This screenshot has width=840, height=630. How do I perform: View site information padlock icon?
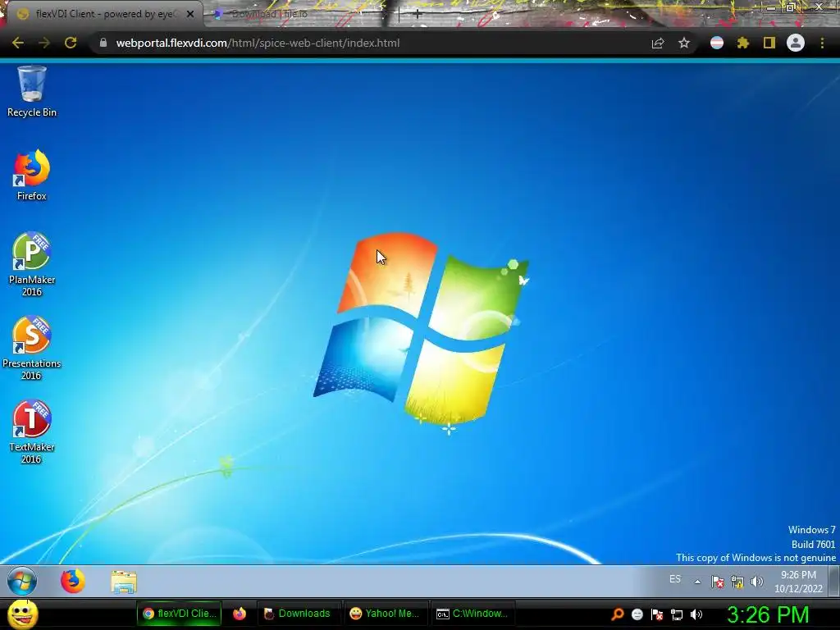103,43
